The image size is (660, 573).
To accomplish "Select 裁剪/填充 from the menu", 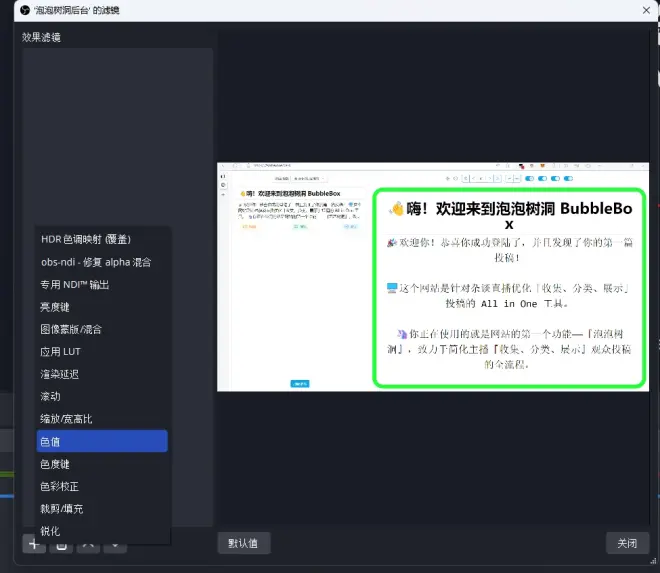I will [102, 509].
